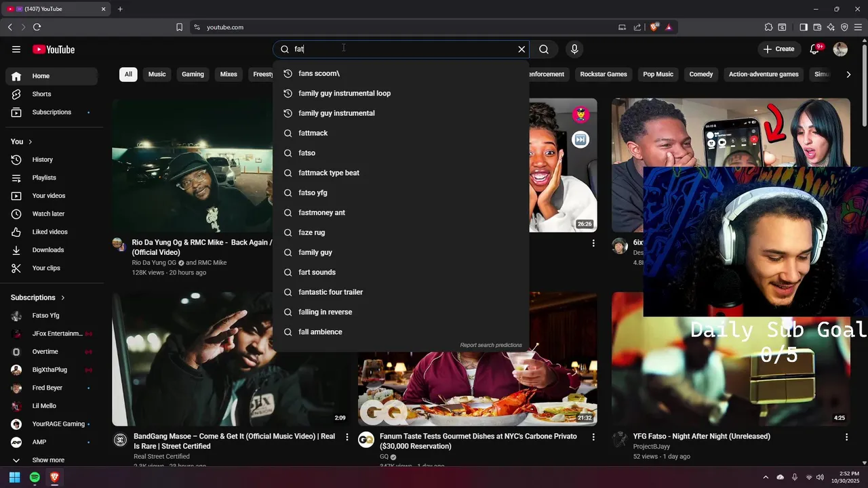Open Watch later in sidebar

[52, 213]
